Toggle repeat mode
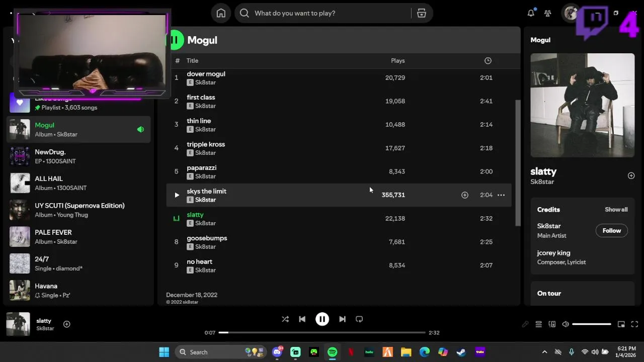 pyautogui.click(x=359, y=319)
